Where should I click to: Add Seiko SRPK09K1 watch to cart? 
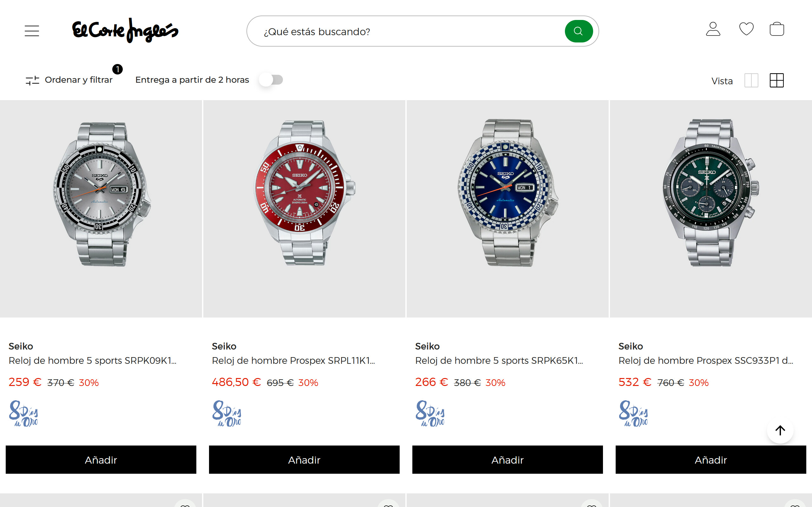click(x=101, y=460)
